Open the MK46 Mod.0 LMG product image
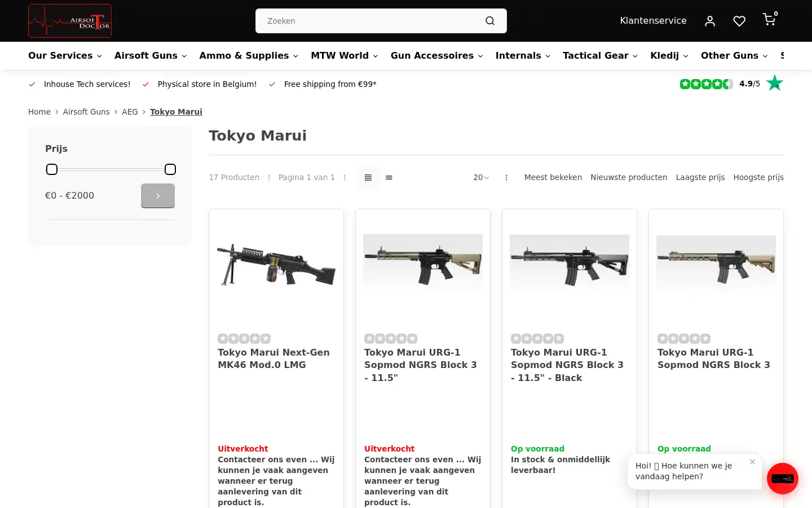 [x=276, y=264]
